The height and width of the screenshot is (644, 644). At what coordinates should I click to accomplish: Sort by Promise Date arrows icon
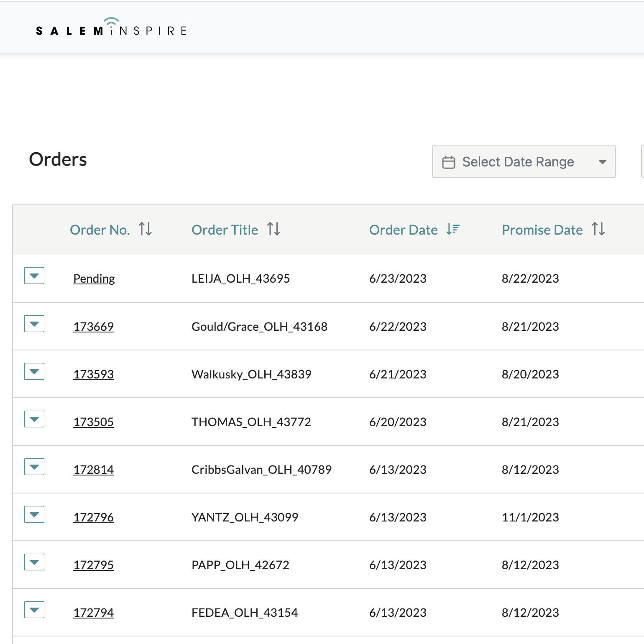click(x=598, y=229)
